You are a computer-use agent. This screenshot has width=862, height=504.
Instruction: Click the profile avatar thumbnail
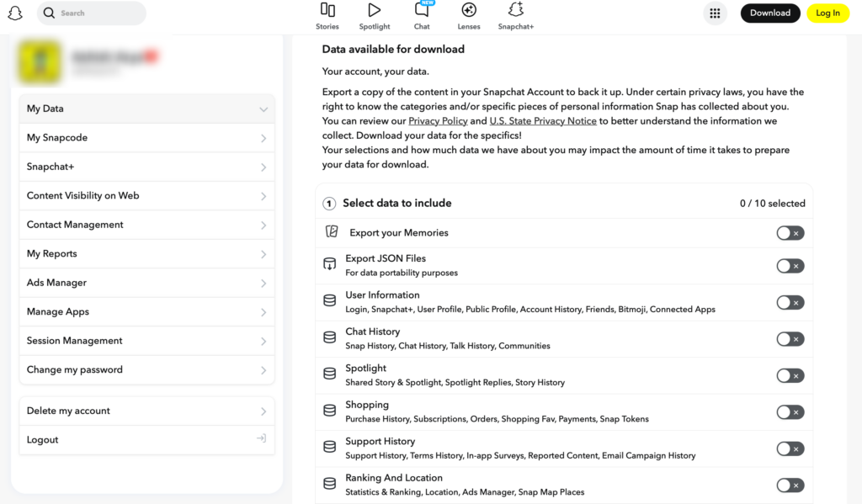(x=39, y=62)
